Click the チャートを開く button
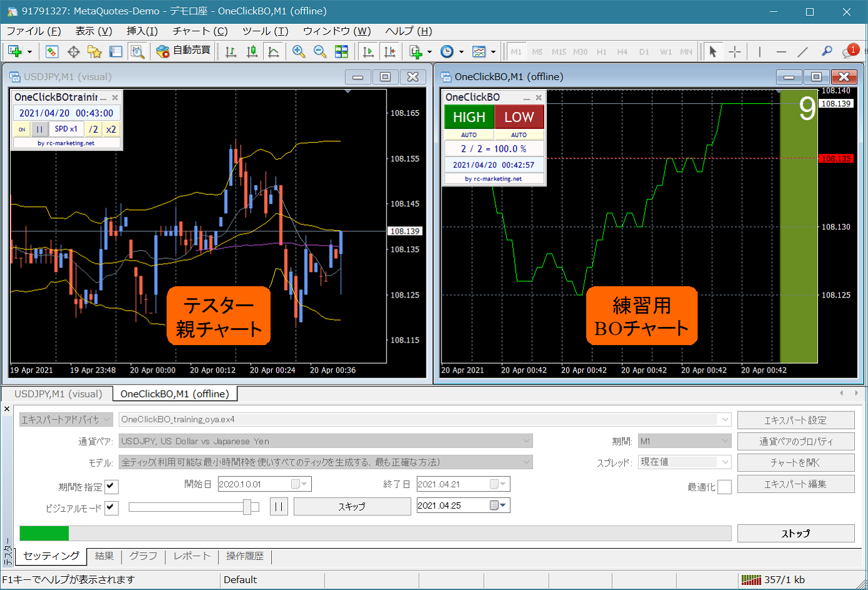 pyautogui.click(x=796, y=463)
